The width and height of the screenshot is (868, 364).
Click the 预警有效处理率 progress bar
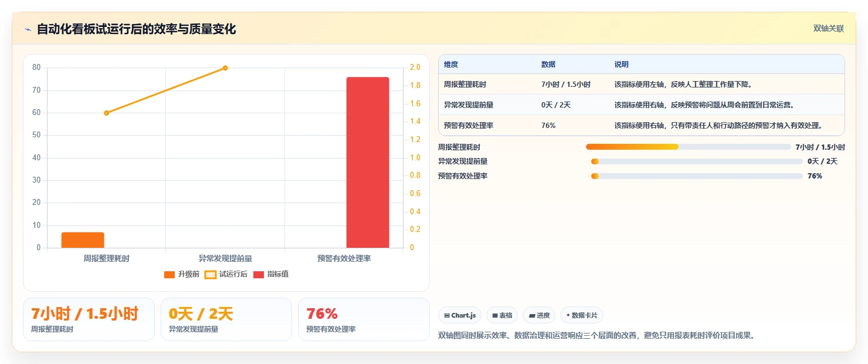(697, 176)
